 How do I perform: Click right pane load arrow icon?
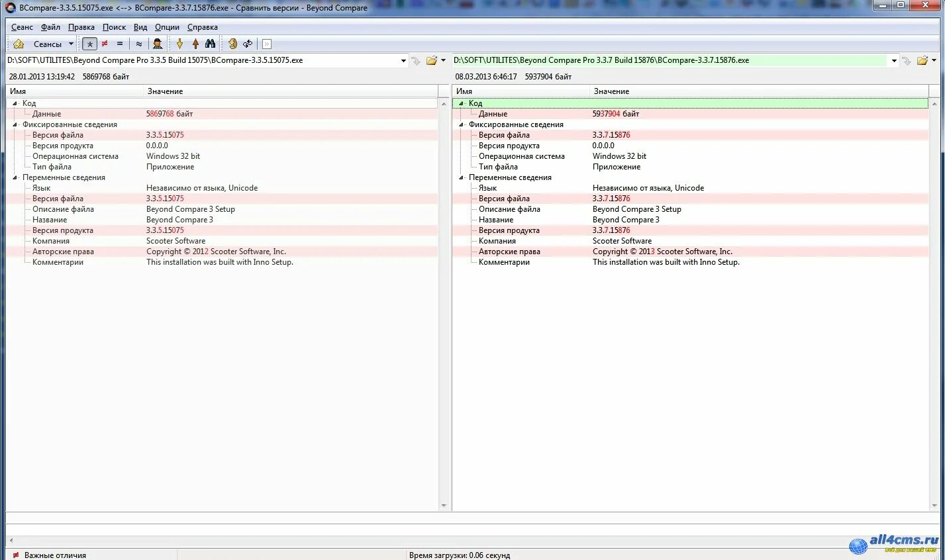pos(907,61)
